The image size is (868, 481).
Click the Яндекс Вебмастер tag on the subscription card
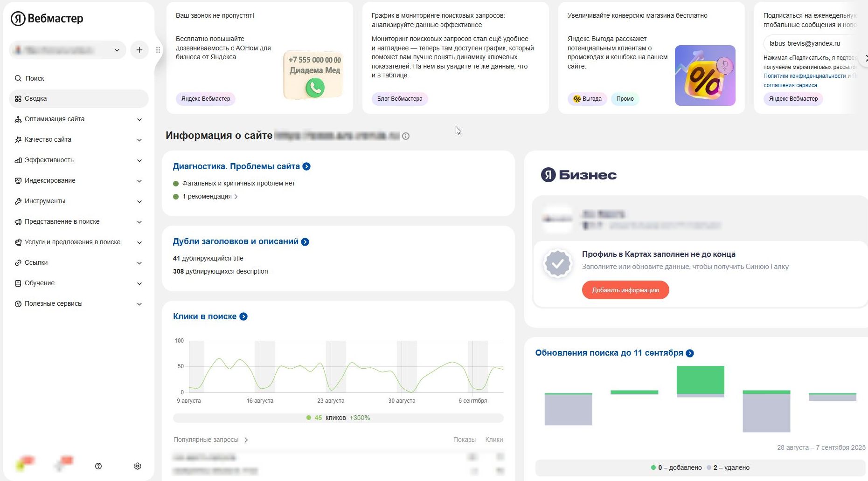click(793, 99)
